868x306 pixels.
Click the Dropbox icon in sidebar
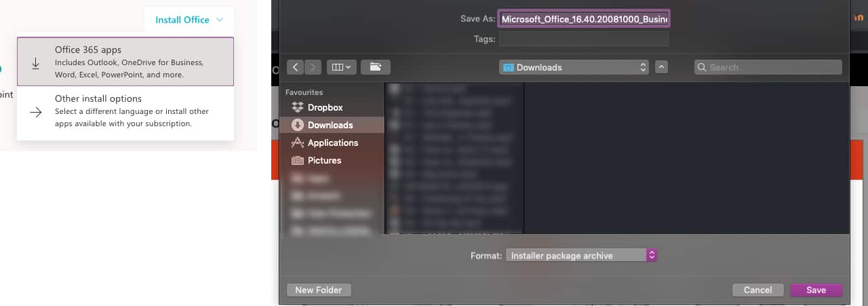point(297,107)
